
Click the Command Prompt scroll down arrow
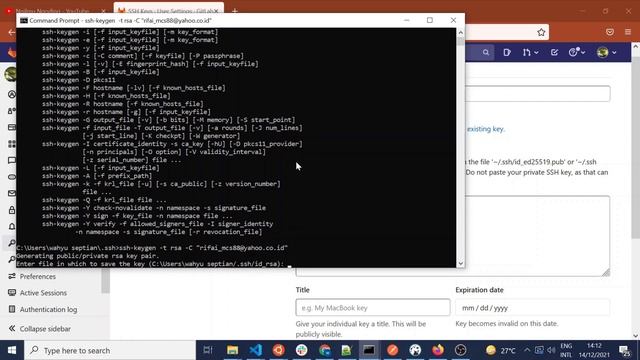[x=460, y=264]
